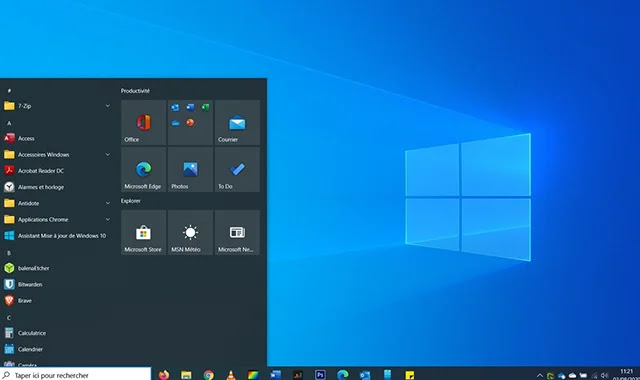640x380 pixels.
Task: Open VLC from the taskbar
Action: point(231,375)
